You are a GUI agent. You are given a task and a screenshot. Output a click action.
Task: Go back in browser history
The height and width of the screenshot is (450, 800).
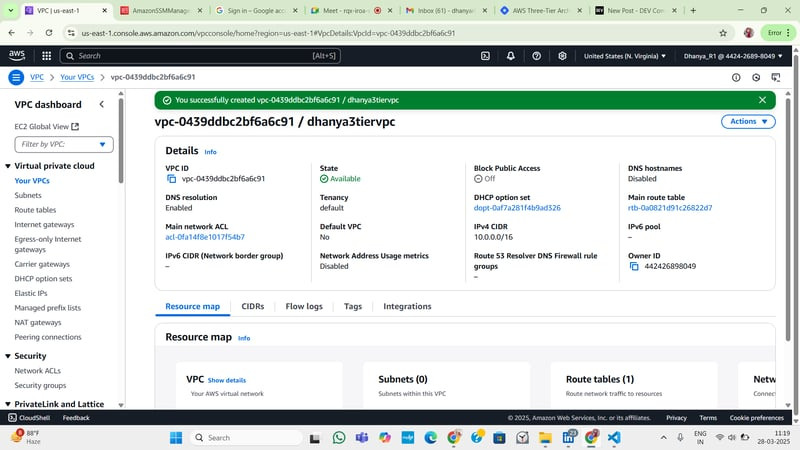tap(12, 33)
